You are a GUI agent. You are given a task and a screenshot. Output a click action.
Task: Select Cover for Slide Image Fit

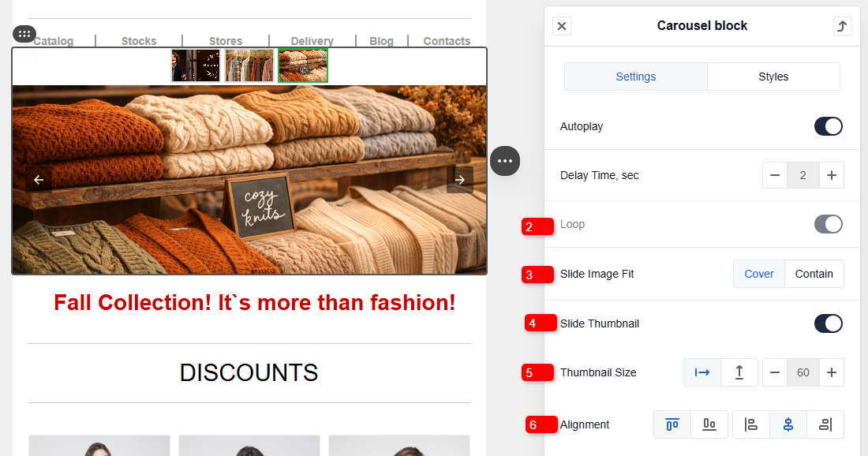[759, 274]
